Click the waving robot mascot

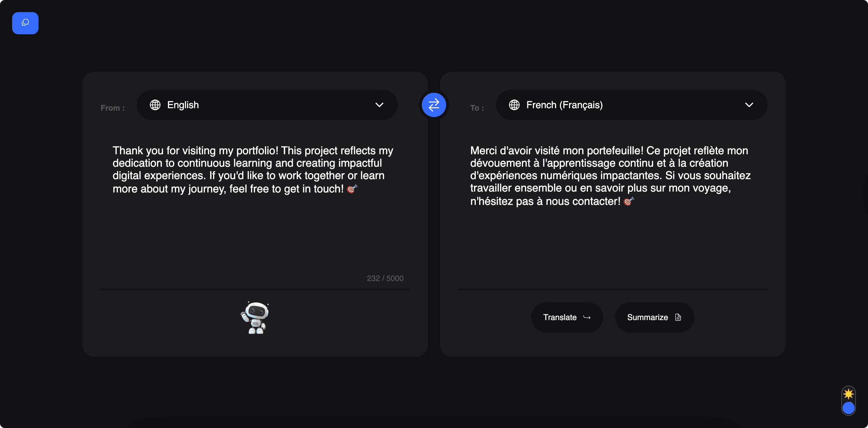pyautogui.click(x=255, y=317)
